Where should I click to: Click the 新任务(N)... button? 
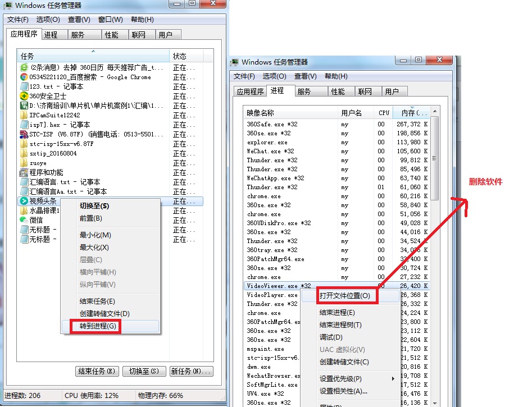(192, 372)
